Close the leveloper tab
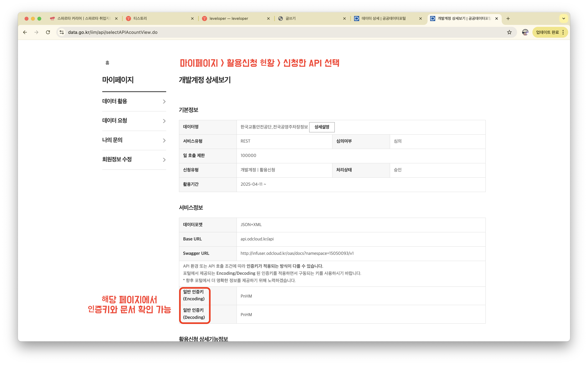 click(x=268, y=19)
